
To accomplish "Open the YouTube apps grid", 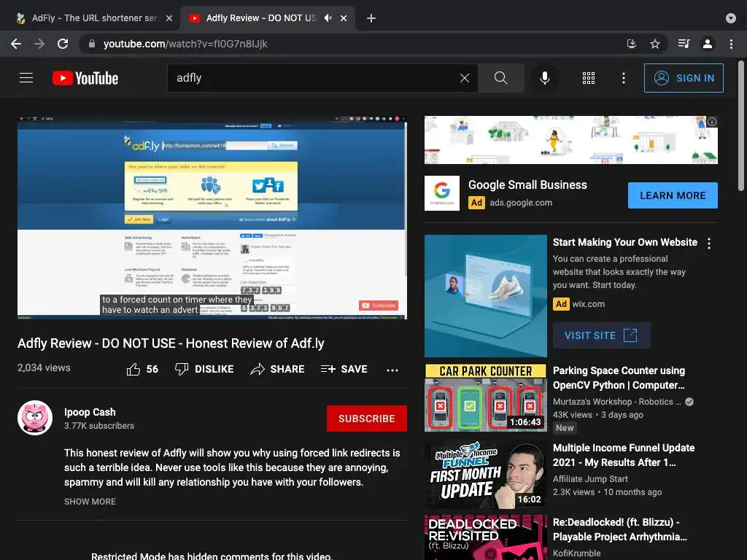I will (589, 78).
